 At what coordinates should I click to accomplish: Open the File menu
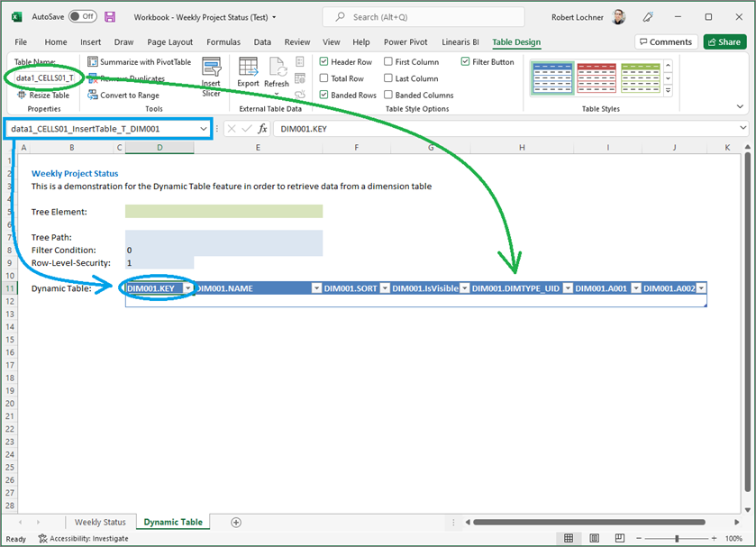(x=21, y=42)
